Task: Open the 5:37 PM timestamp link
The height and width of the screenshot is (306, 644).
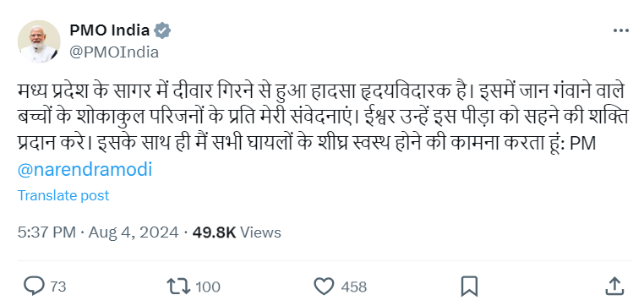Action: (46, 232)
